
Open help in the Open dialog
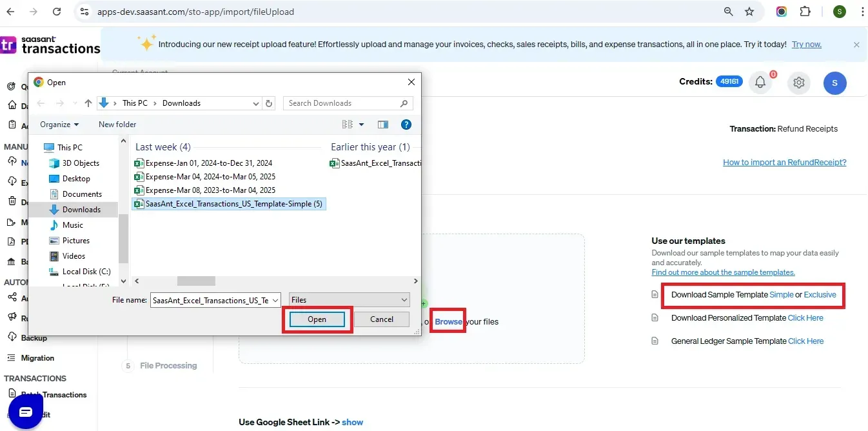406,125
